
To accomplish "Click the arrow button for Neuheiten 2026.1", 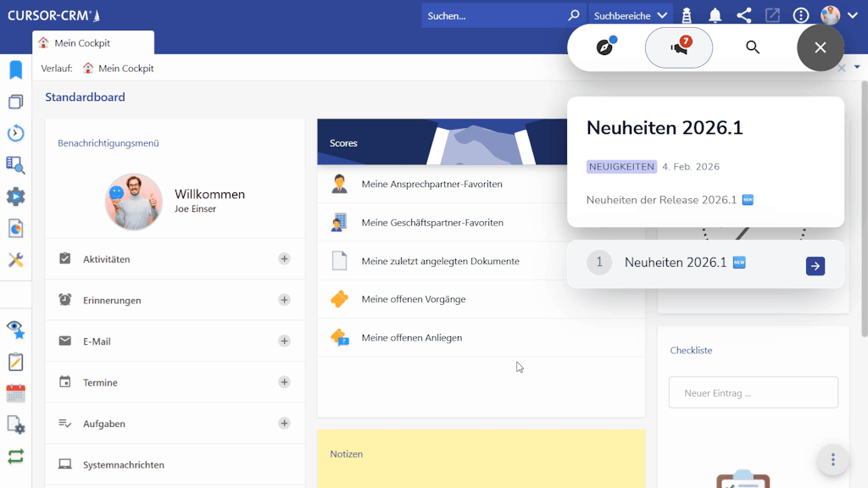I will 815,266.
